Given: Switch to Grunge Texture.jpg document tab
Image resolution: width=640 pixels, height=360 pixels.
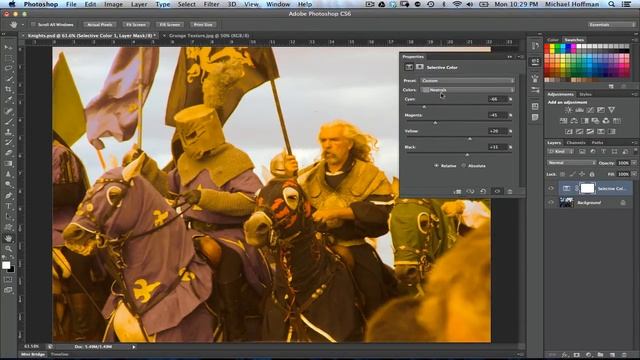Looking at the screenshot, I should [x=209, y=36].
